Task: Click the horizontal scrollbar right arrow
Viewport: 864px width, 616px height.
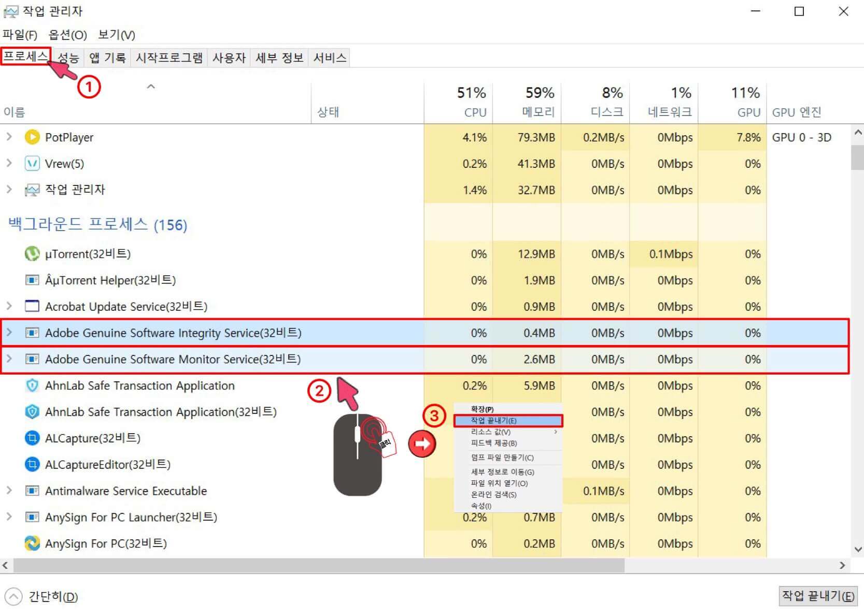Action: pyautogui.click(x=842, y=566)
